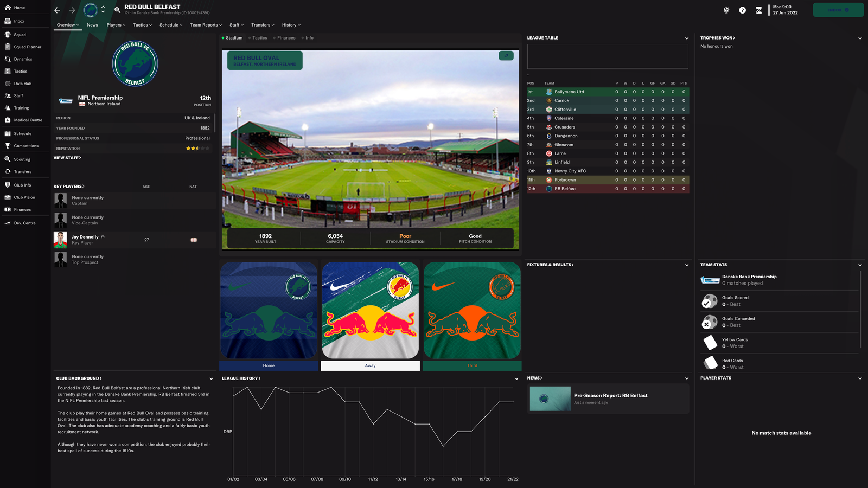Open the View Staff link

[x=67, y=158]
